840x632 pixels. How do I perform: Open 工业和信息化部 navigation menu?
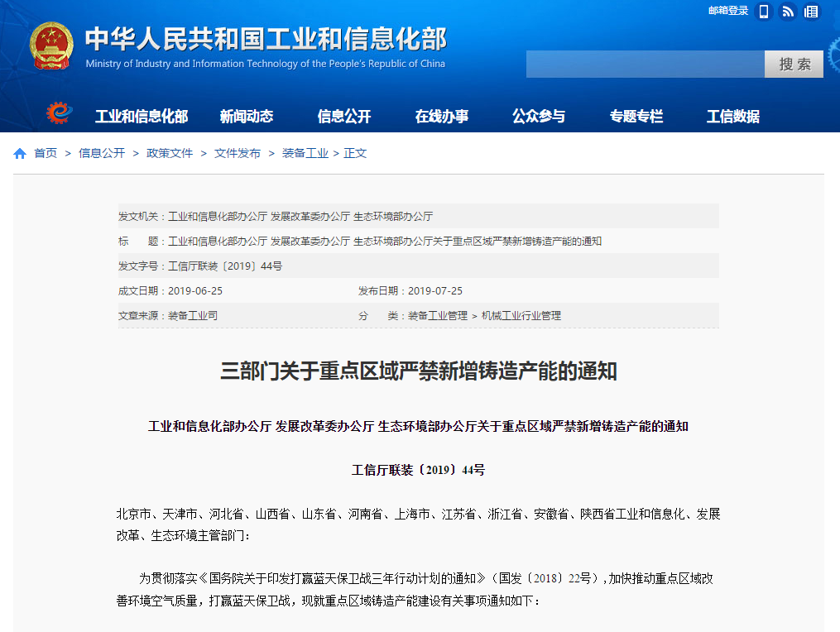142,116
